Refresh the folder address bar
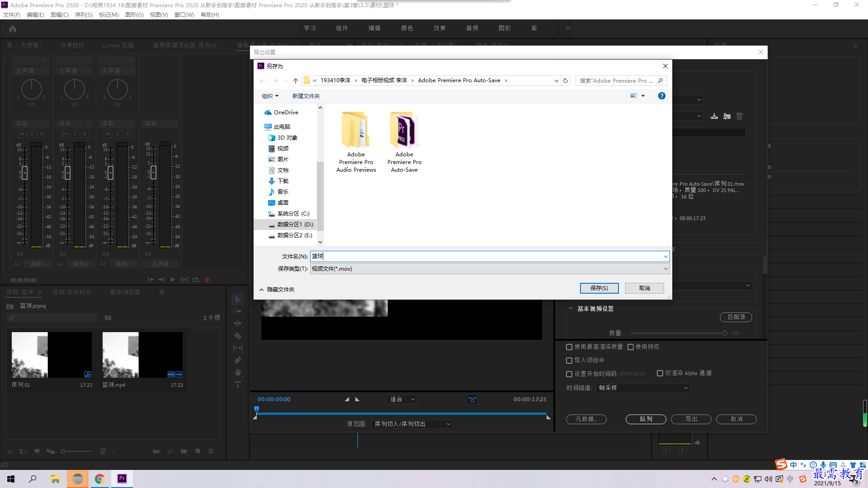Image resolution: width=868 pixels, height=488 pixels. pos(566,81)
